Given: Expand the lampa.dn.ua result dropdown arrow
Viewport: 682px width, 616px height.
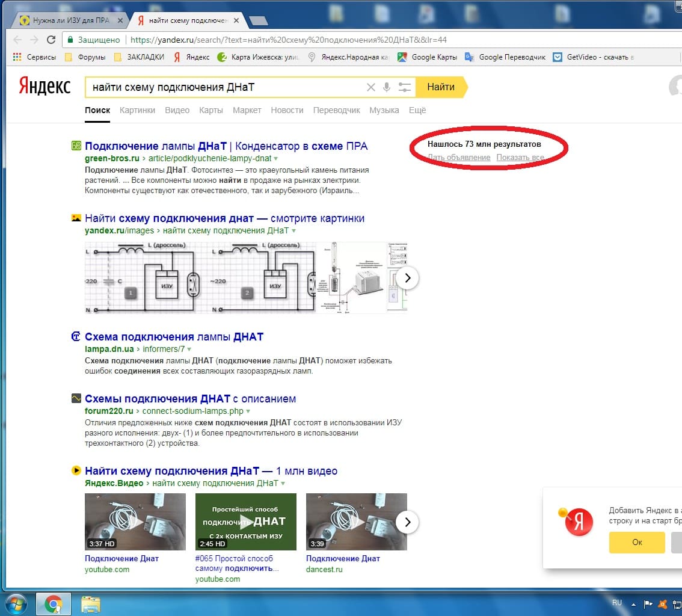Looking at the screenshot, I should 189,349.
